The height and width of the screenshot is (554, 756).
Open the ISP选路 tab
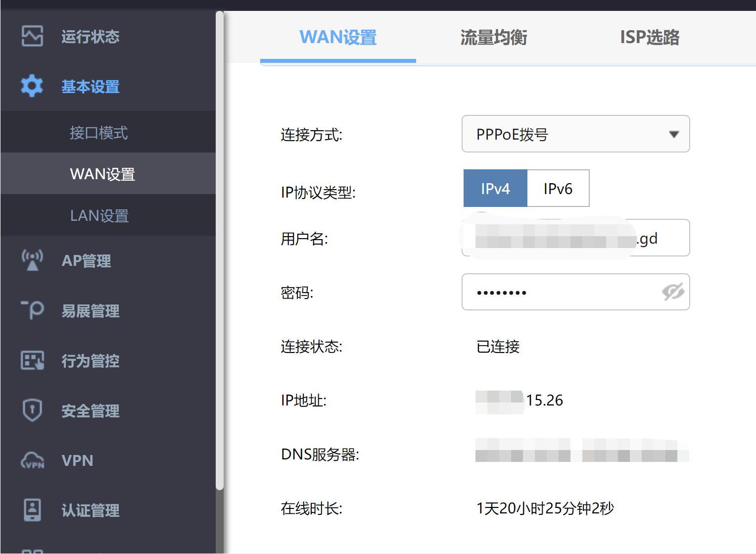click(x=650, y=37)
